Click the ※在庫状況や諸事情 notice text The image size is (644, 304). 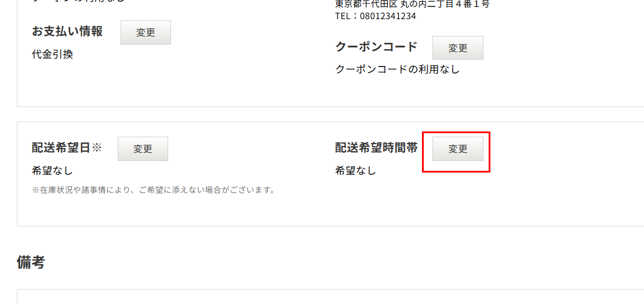[x=153, y=191]
